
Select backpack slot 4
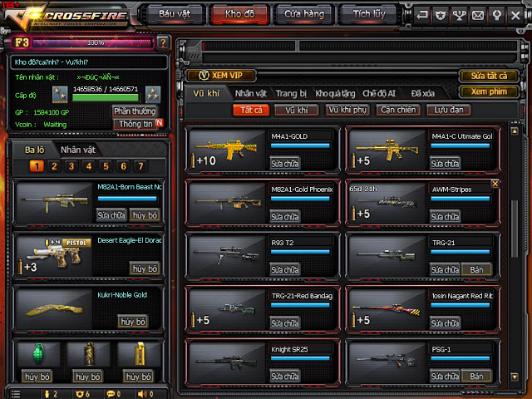click(x=89, y=166)
